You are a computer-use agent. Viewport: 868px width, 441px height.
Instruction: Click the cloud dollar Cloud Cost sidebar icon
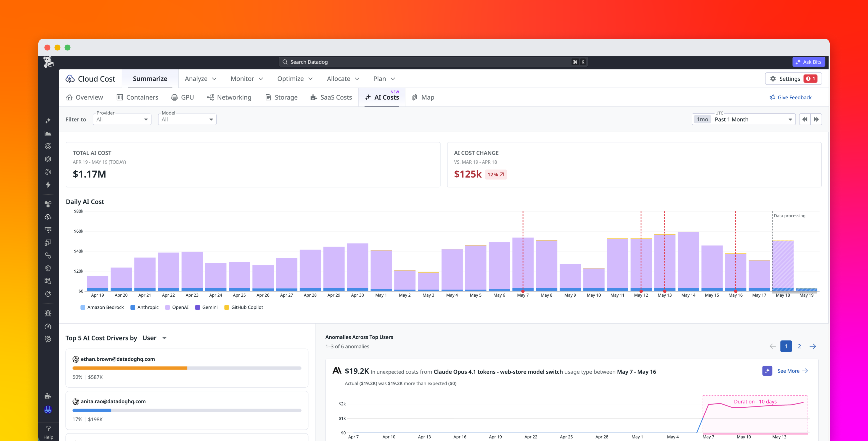click(48, 217)
